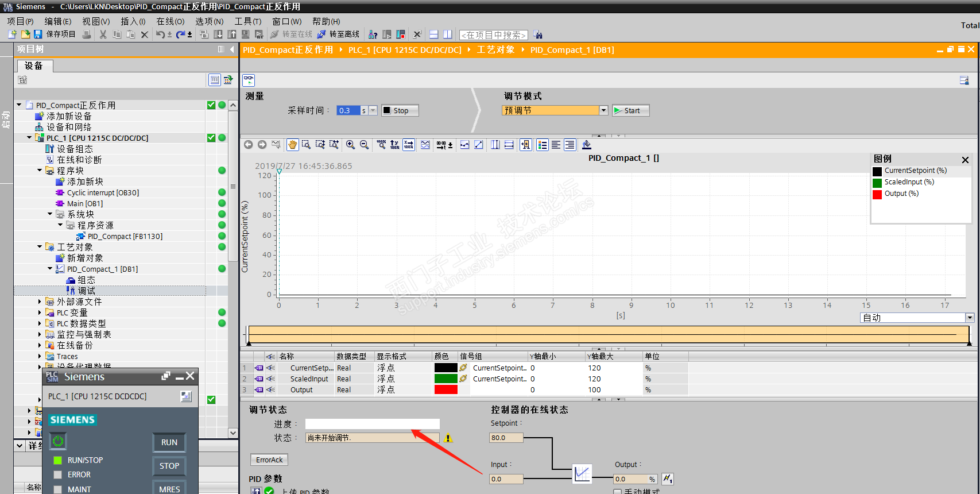Click the print icon in main toolbar

click(x=87, y=34)
